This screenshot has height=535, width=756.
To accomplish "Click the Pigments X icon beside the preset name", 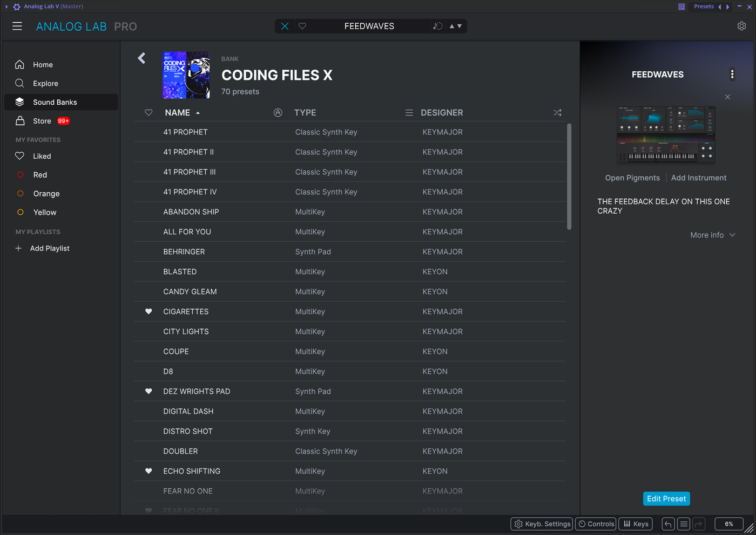I will 285,26.
